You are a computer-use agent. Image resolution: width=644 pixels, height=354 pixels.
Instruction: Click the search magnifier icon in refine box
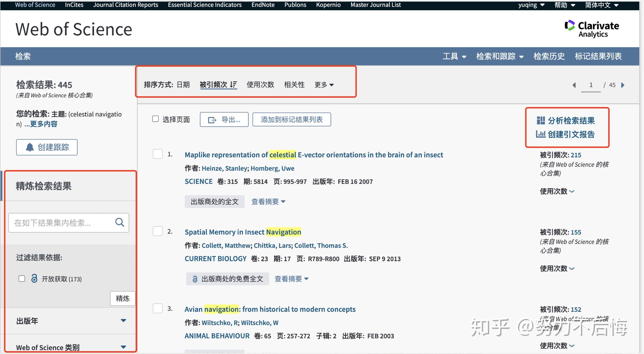[x=120, y=222]
